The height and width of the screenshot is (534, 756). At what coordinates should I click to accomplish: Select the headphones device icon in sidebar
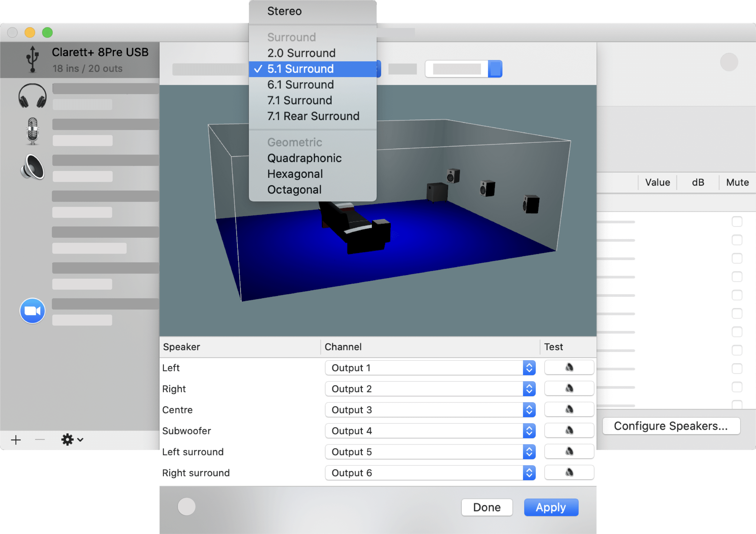coord(32,96)
